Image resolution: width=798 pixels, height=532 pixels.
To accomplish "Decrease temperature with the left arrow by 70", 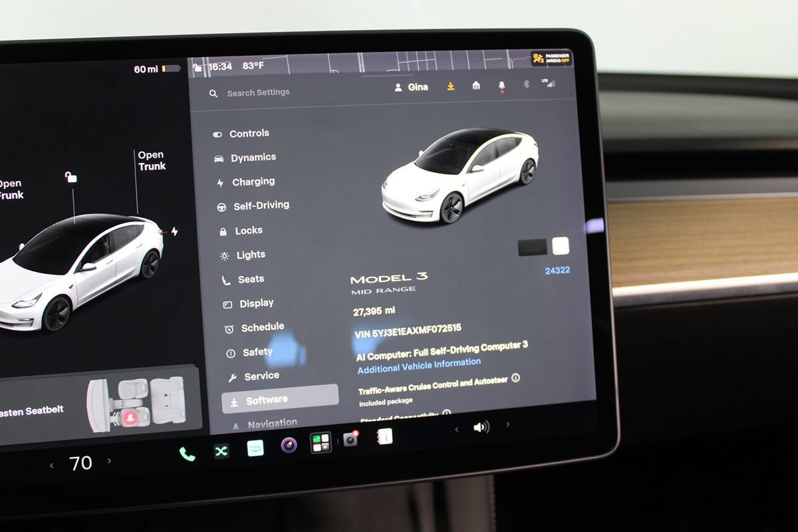I will point(52,465).
